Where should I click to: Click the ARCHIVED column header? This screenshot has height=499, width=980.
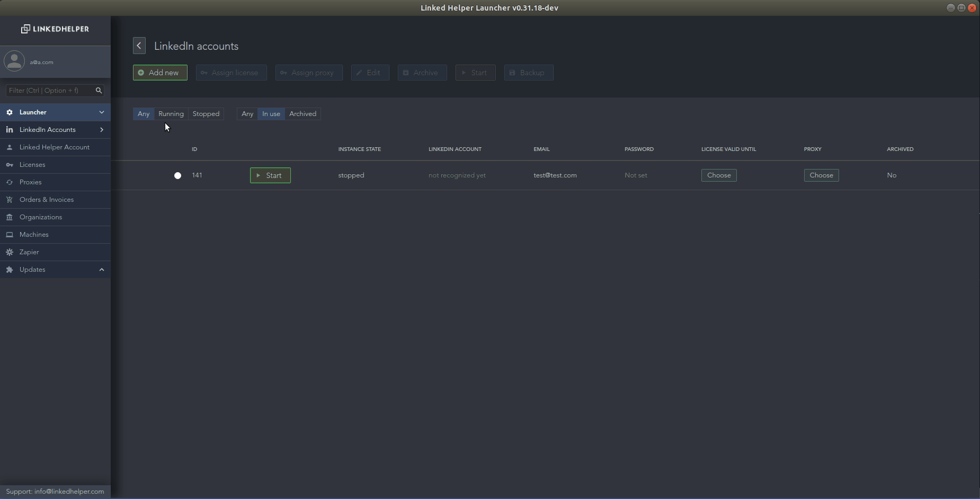(x=900, y=149)
